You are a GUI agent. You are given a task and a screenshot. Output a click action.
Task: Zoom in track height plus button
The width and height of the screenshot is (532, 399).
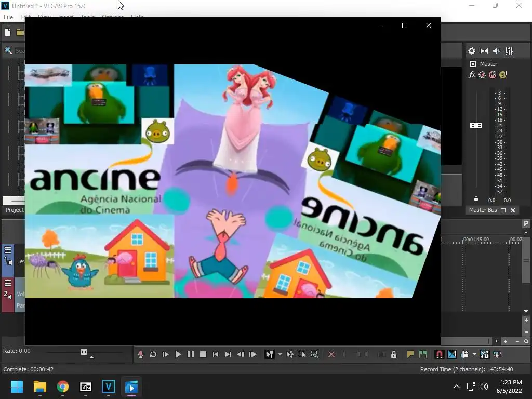pos(526,320)
